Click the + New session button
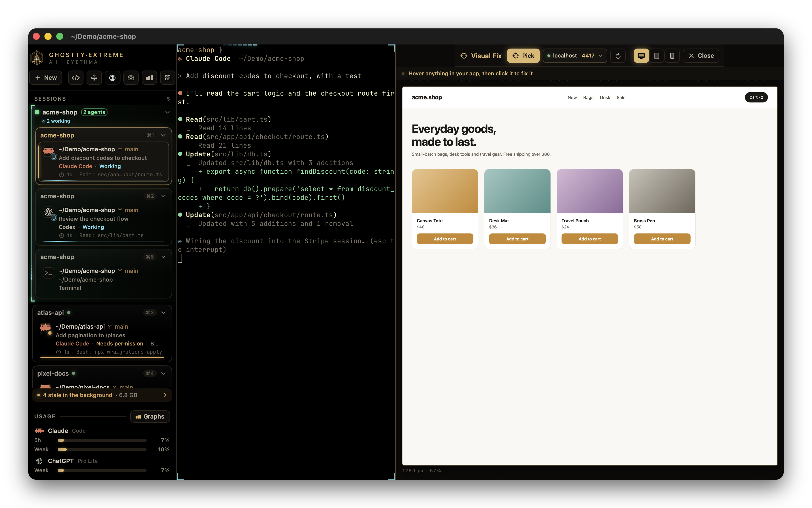812x508 pixels. point(46,78)
